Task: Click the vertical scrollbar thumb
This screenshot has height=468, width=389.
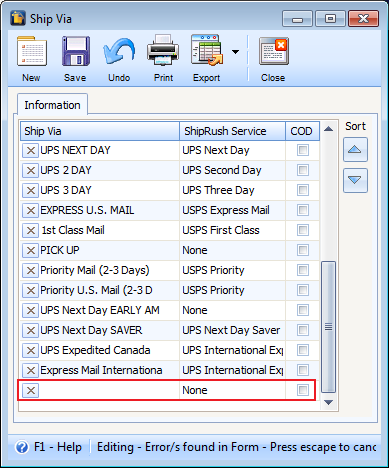Action: pos(329,327)
